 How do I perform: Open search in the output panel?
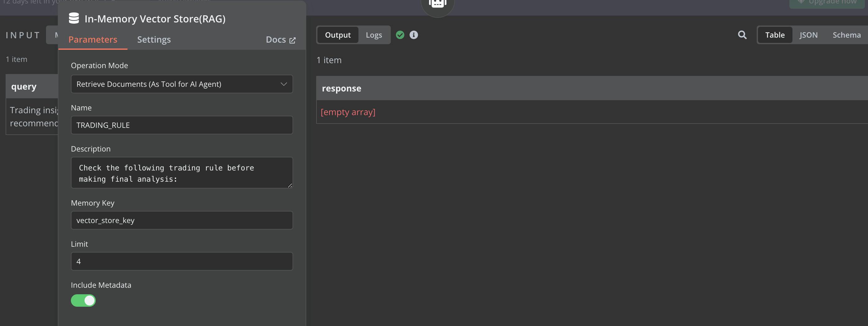point(742,35)
